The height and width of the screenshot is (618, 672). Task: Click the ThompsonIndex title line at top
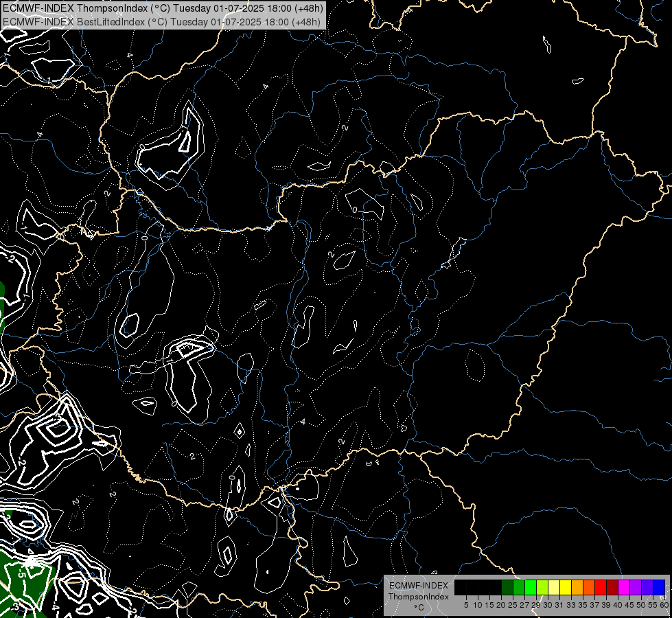[163, 8]
